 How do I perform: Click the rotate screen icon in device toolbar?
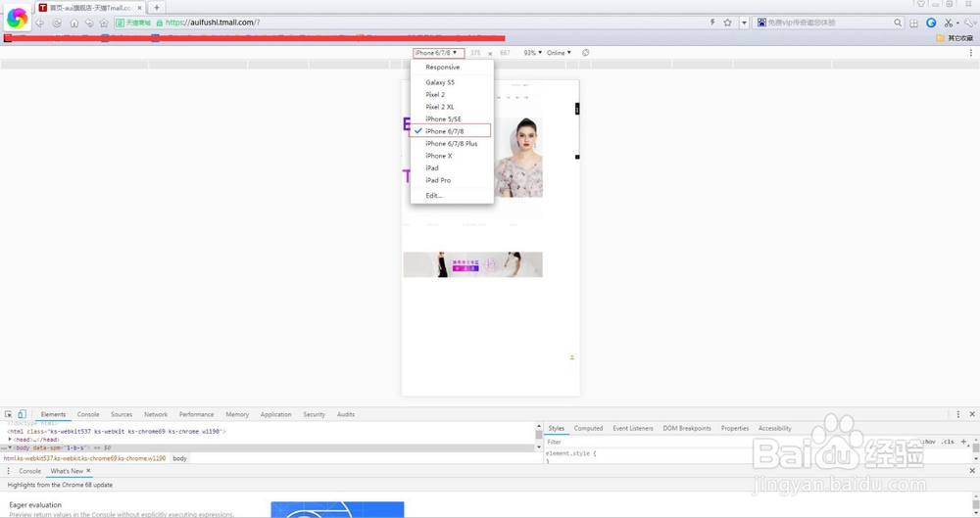[586, 53]
